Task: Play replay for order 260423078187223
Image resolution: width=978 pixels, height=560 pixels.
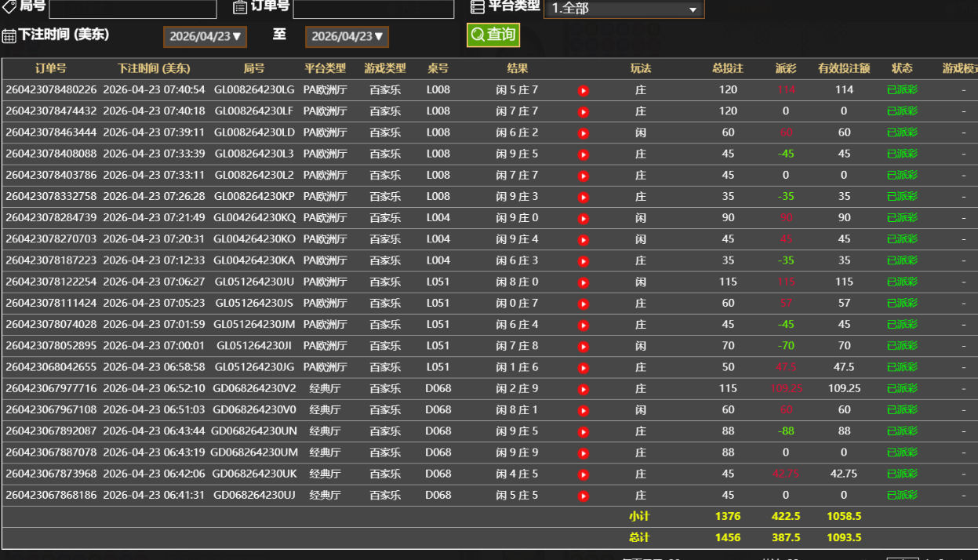Action: click(584, 261)
